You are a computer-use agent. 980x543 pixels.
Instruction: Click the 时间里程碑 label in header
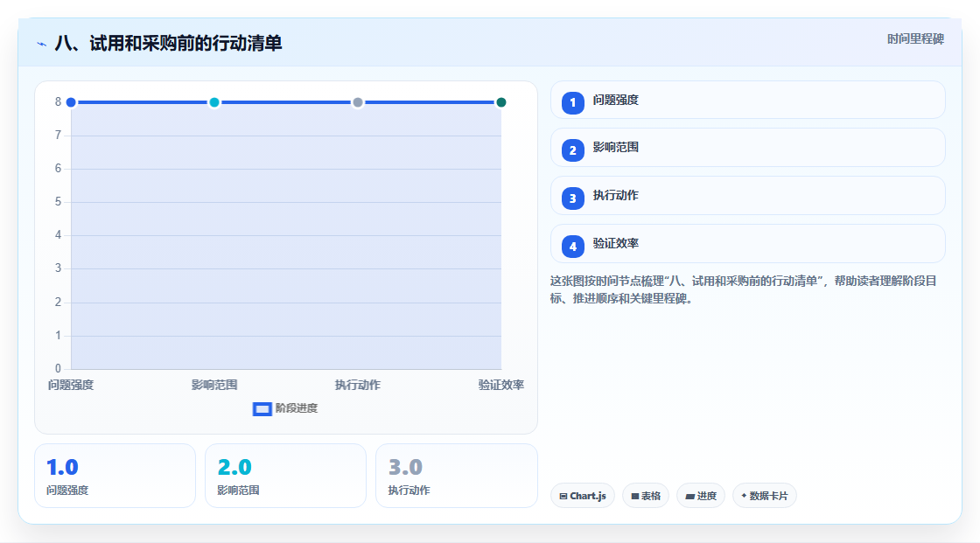click(915, 38)
